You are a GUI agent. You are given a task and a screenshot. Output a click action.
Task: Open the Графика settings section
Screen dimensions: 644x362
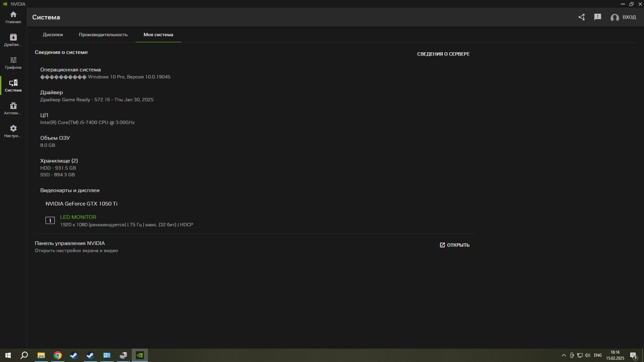click(x=13, y=63)
